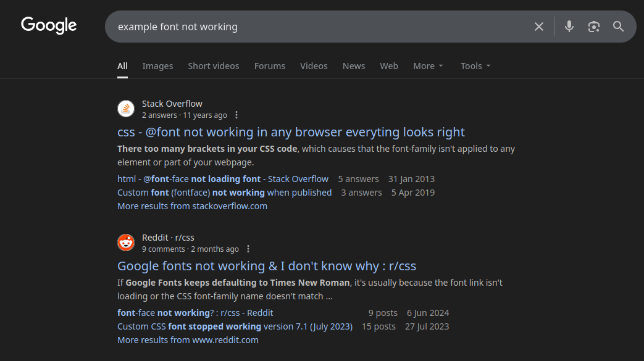Start voice search with microphone icon
644x361 pixels.
(569, 27)
